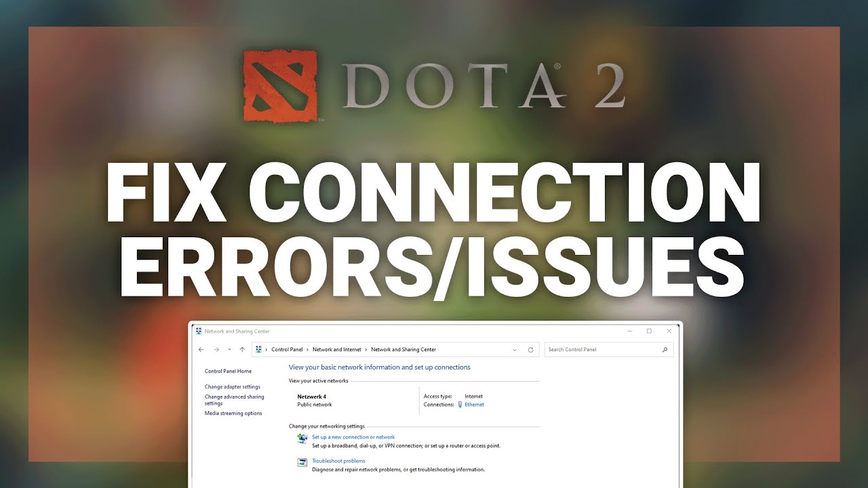Click the back navigation arrow
The height and width of the screenshot is (488, 868).
coord(201,350)
